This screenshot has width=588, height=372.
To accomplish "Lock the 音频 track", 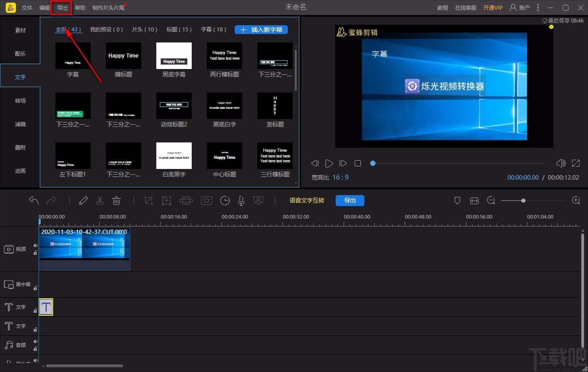I will [35, 349].
